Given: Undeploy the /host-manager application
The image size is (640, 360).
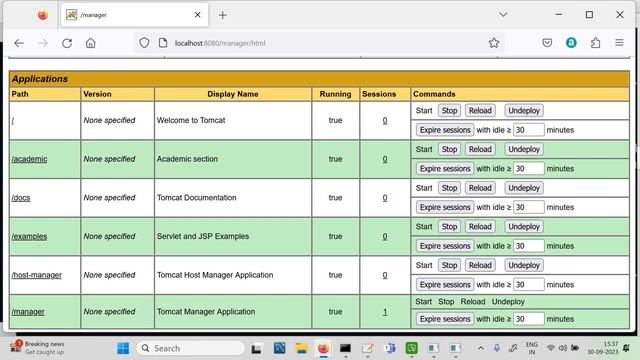Looking at the screenshot, I should (x=524, y=265).
